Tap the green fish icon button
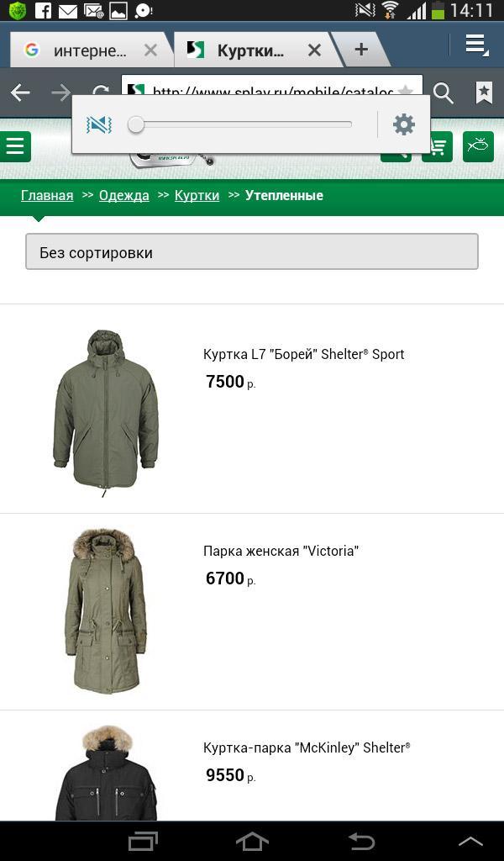 click(478, 146)
